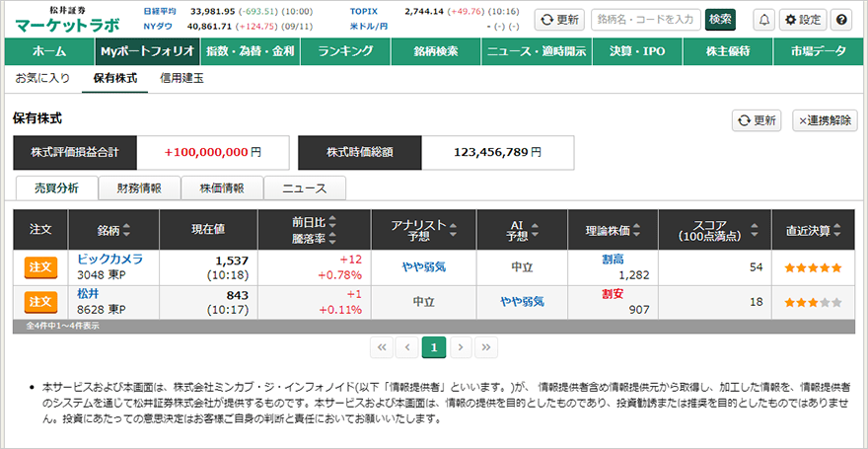Sort table by 銘柄 column arrows
Image resolution: width=868 pixels, height=449 pixels.
(126, 230)
